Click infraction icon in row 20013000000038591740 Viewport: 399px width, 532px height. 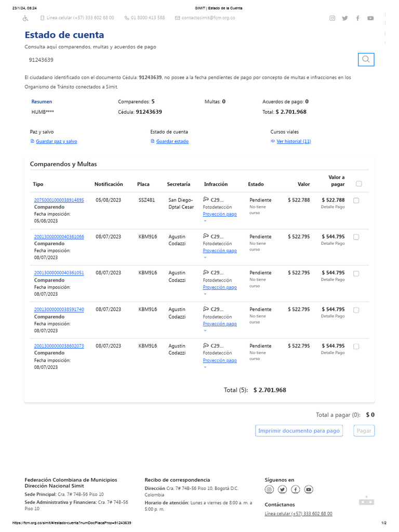click(x=206, y=309)
